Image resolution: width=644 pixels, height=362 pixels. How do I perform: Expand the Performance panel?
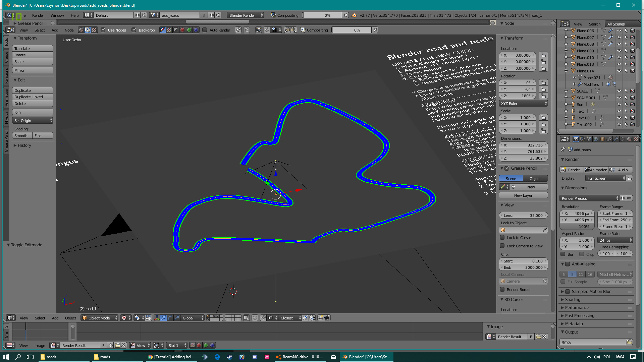click(x=577, y=307)
